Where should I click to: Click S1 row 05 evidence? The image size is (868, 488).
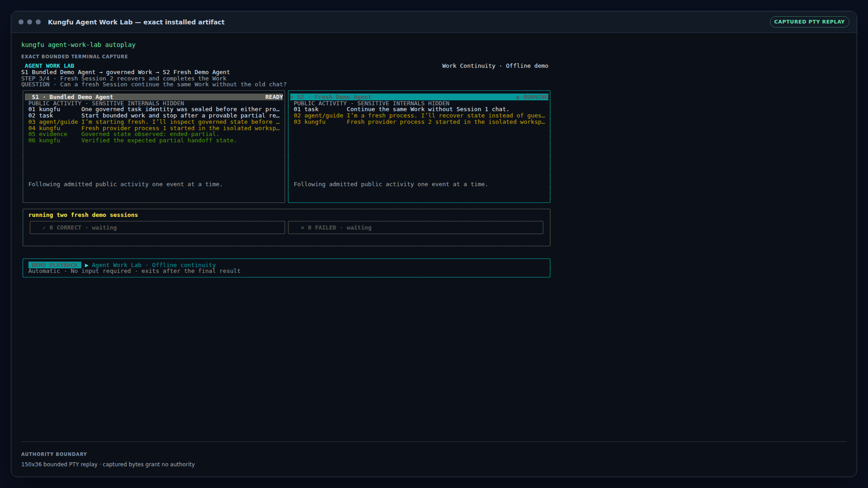click(123, 134)
